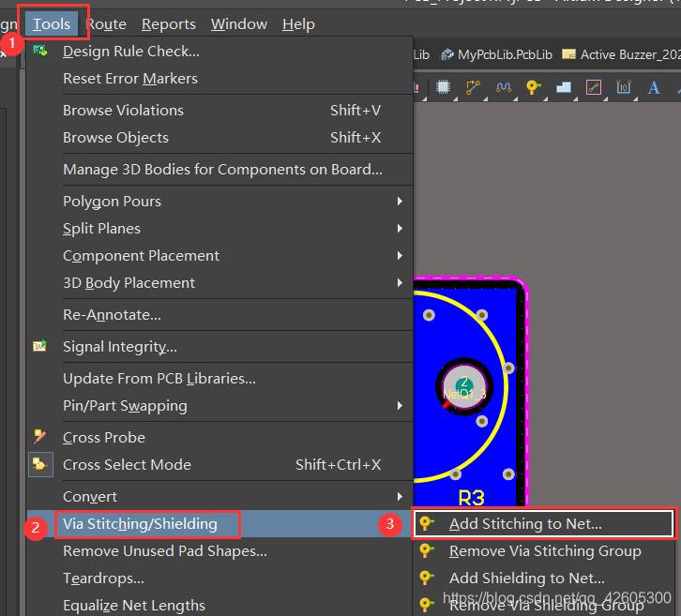Expand the Pin/Part Swapping submenu

(x=219, y=406)
